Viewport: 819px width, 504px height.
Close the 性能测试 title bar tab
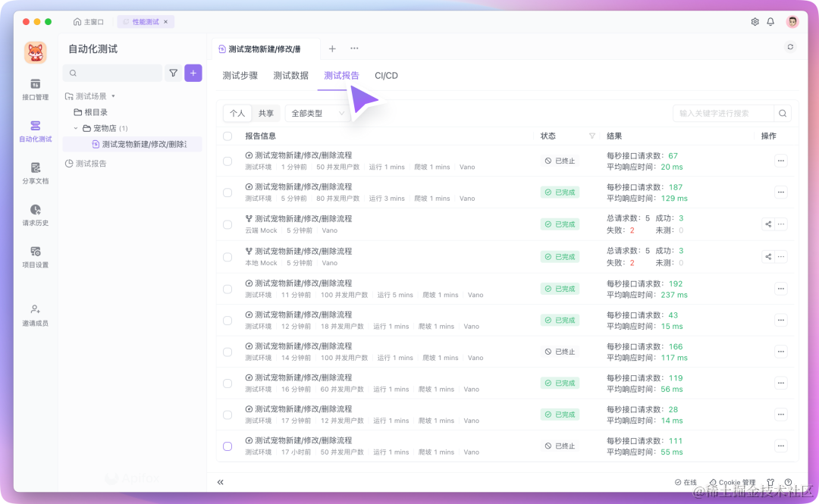point(166,22)
